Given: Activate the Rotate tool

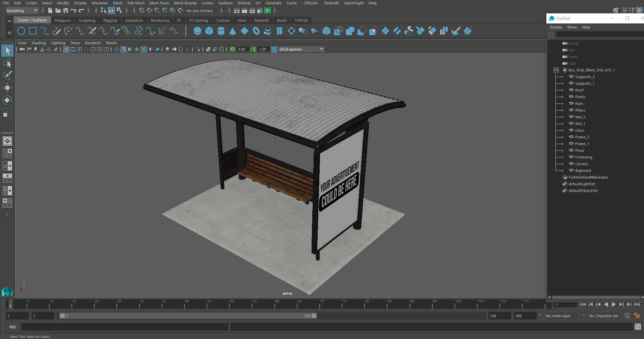Looking at the screenshot, I should point(7,100).
